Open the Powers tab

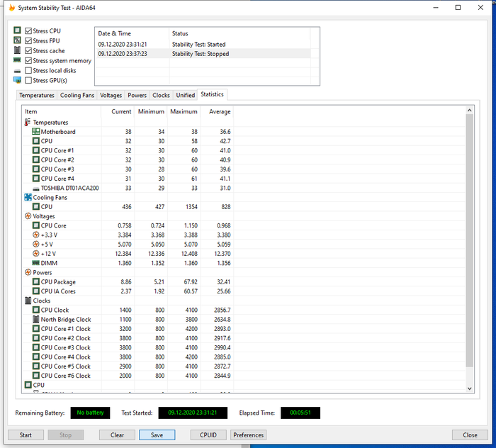tap(137, 95)
